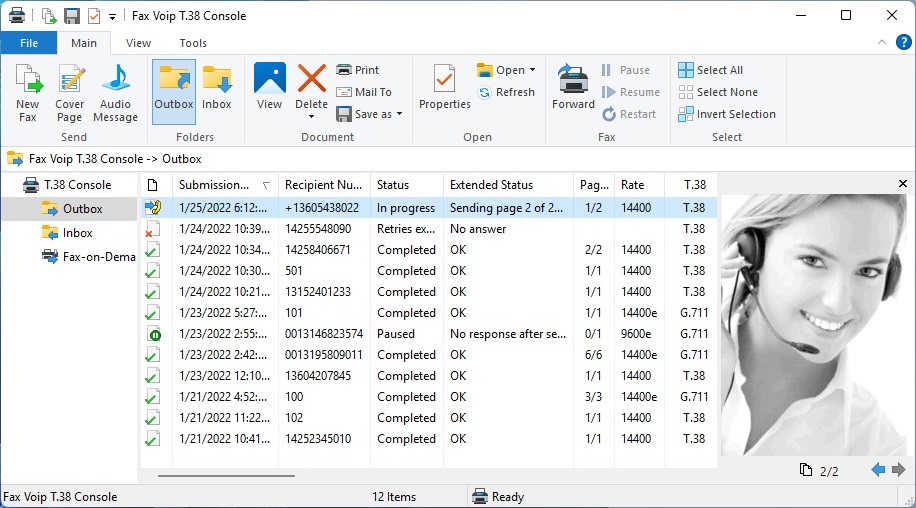
Task: Resume the paused fax
Action: coord(630,92)
